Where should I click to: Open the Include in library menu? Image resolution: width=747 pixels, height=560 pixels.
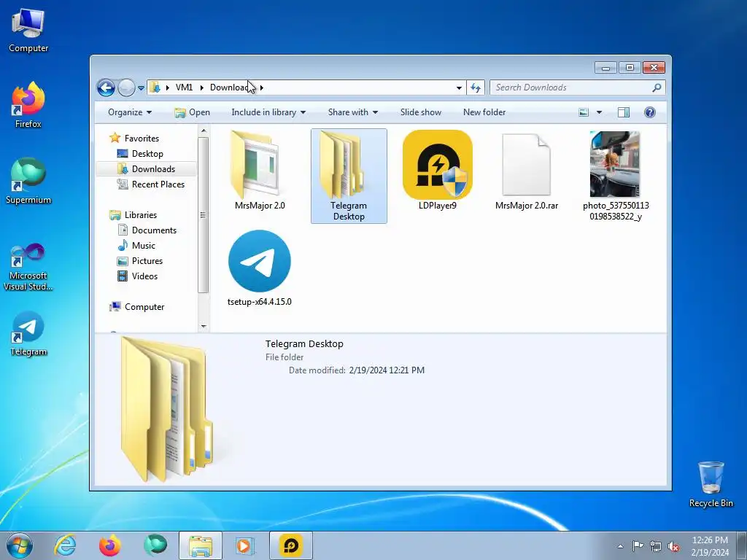(268, 112)
